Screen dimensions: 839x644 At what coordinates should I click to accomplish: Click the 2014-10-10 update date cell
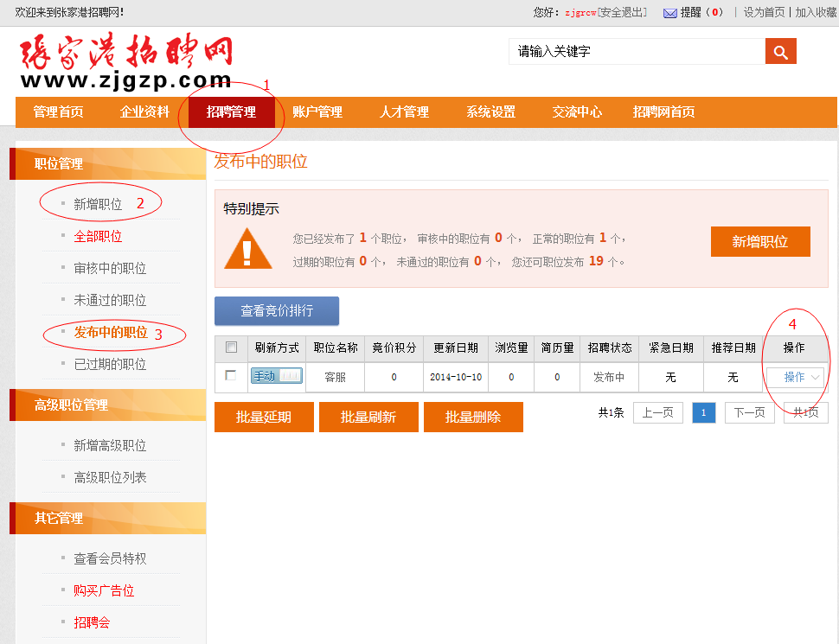tap(456, 377)
